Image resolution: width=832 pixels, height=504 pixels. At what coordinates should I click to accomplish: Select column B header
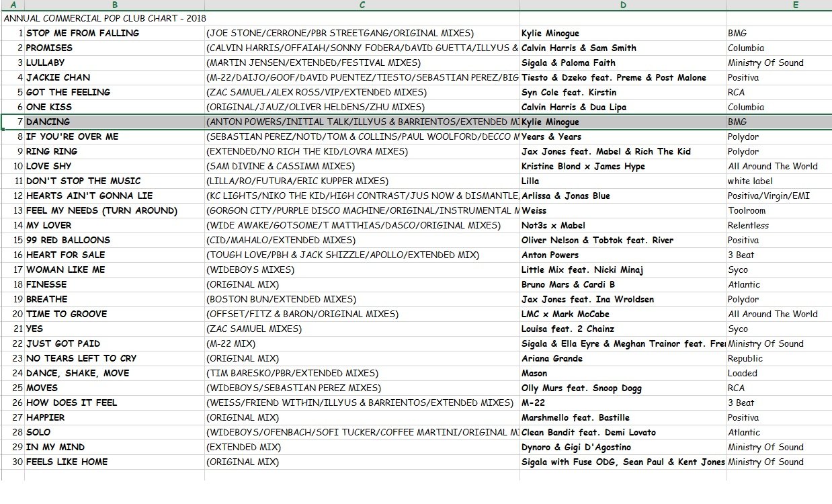114,5
